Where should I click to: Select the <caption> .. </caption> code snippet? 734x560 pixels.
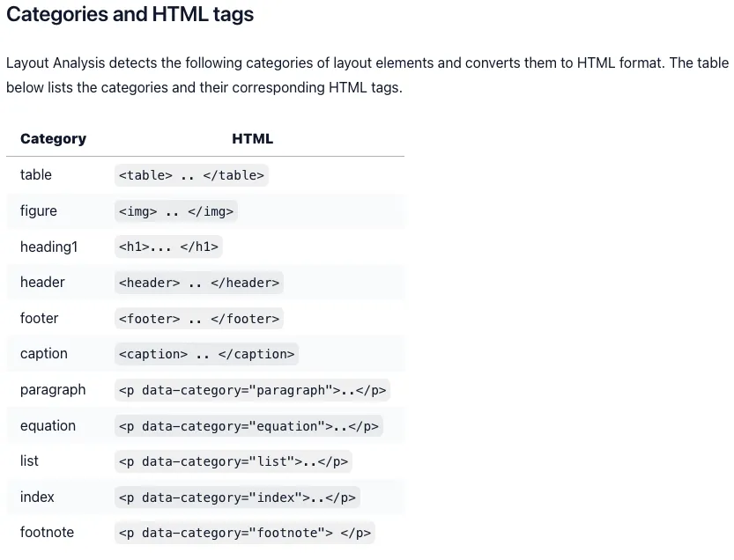coord(206,354)
